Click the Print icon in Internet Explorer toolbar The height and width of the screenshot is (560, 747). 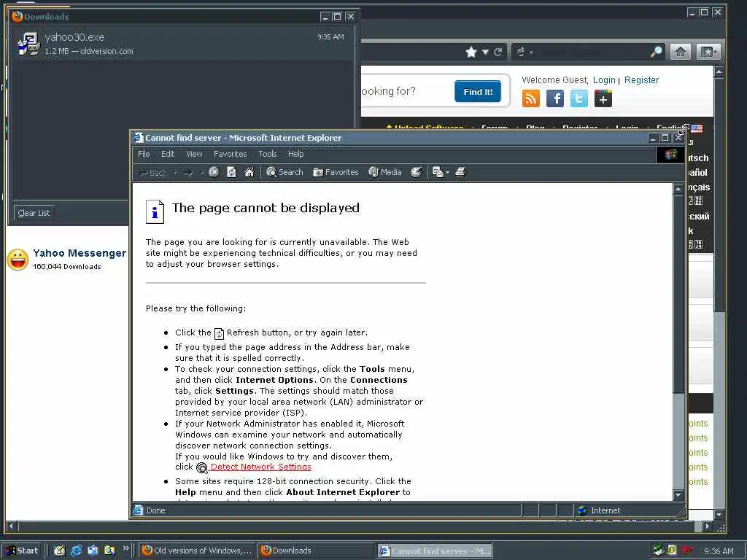(x=460, y=172)
